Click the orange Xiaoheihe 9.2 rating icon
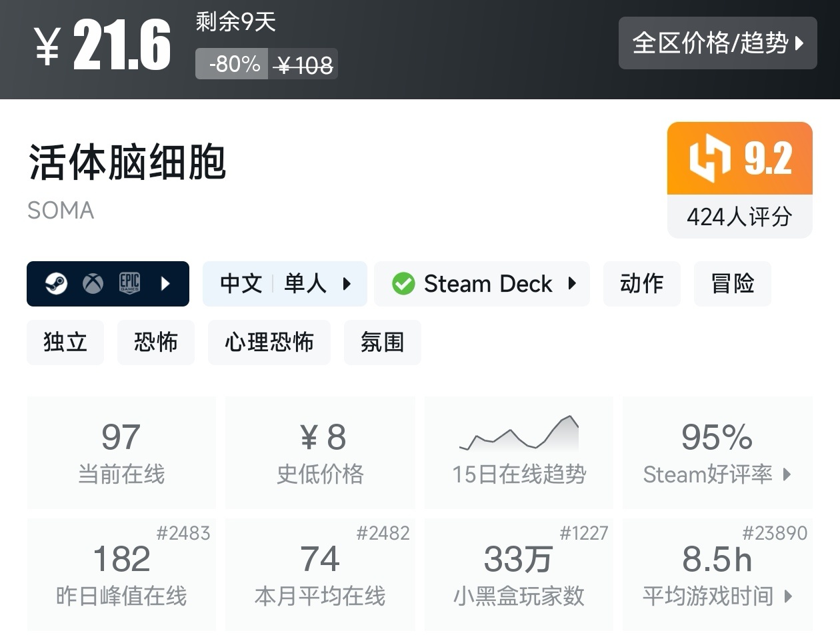 [739, 157]
